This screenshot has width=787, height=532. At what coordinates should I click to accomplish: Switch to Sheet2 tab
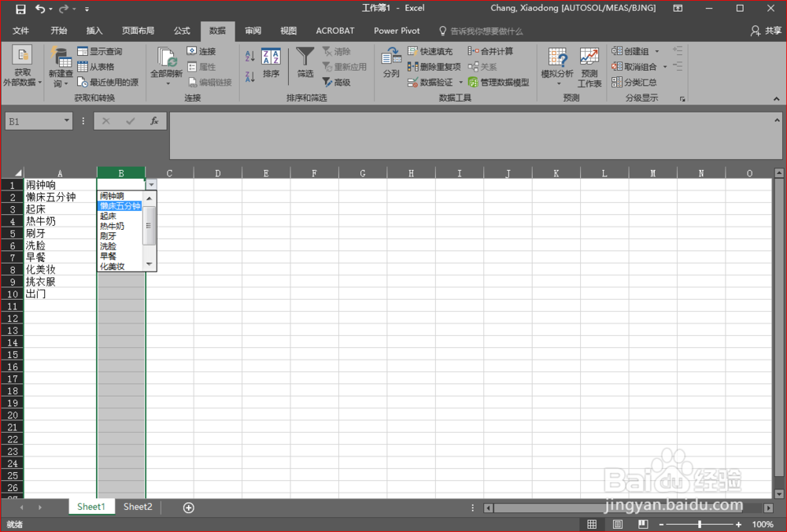tap(138, 507)
